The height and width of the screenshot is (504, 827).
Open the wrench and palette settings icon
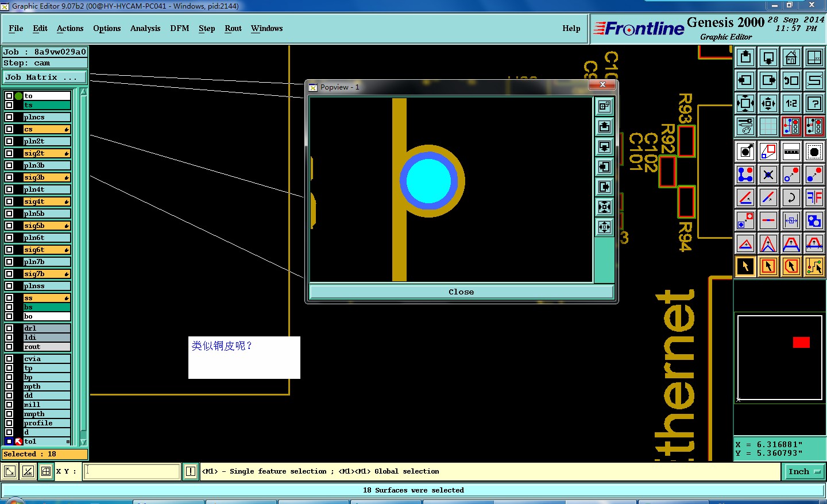tap(745, 126)
